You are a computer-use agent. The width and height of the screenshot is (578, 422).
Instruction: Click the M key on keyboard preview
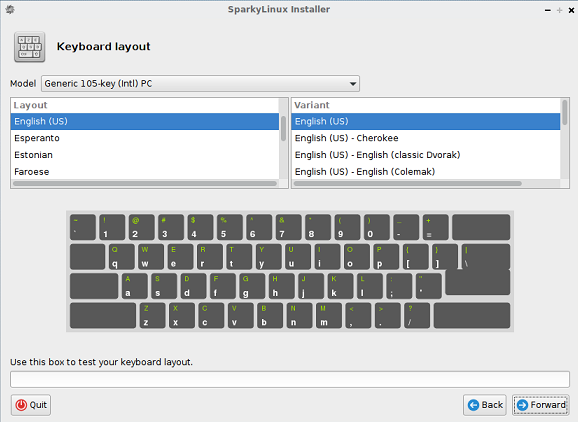pos(329,315)
